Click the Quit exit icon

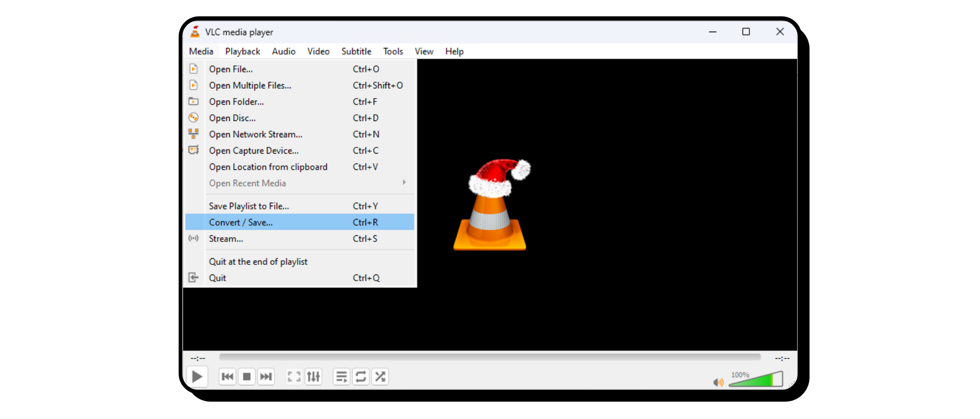coord(193,278)
